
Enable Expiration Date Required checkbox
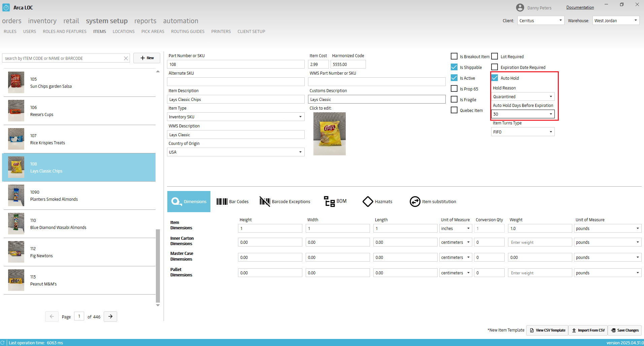[495, 67]
